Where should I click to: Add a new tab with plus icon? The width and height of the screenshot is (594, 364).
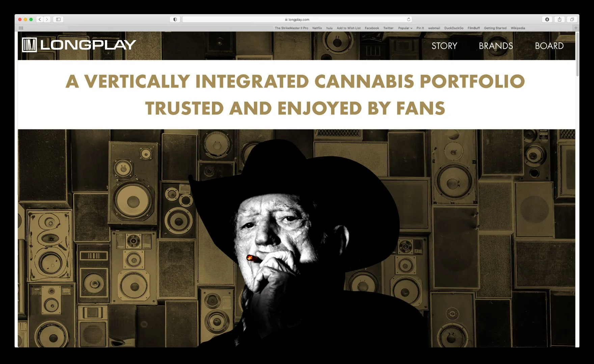coord(576,28)
